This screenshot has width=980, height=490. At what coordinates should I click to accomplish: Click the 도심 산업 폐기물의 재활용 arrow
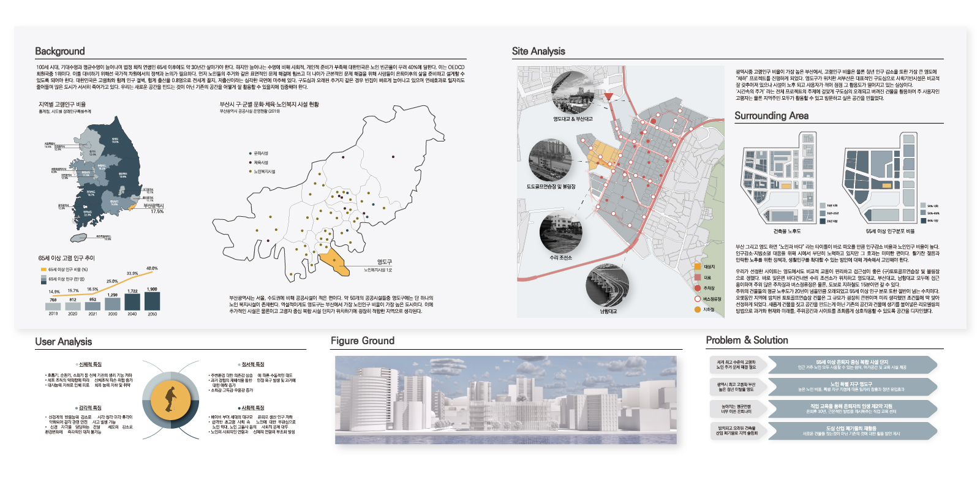[x=853, y=431]
